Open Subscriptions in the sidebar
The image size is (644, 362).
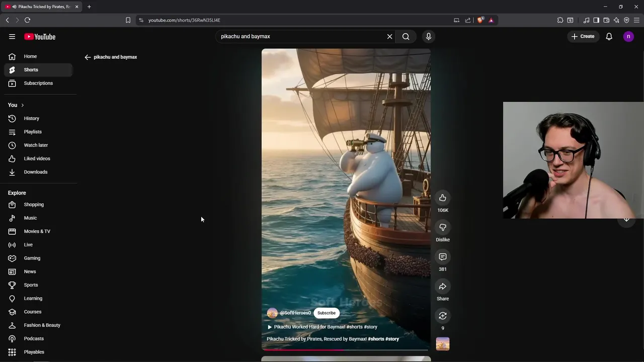coord(38,83)
